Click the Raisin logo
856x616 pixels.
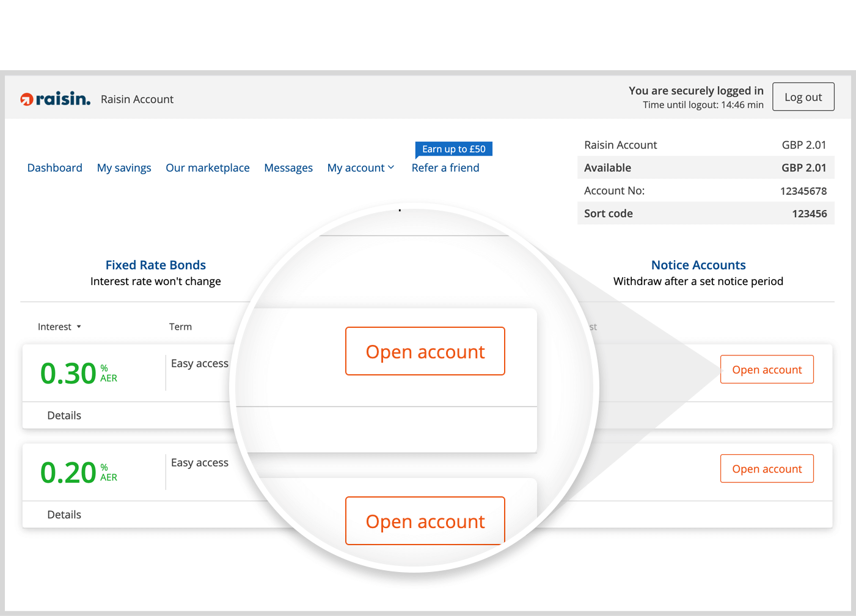tap(55, 98)
